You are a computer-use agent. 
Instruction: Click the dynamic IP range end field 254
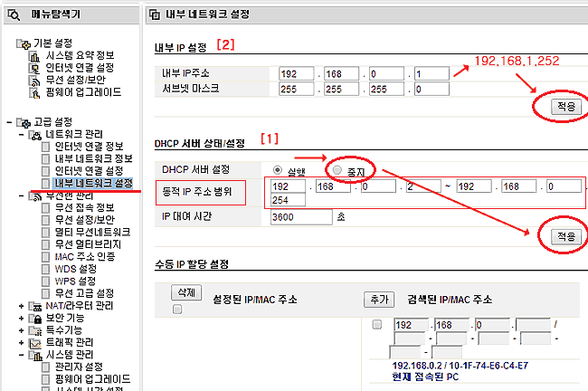coord(288,200)
